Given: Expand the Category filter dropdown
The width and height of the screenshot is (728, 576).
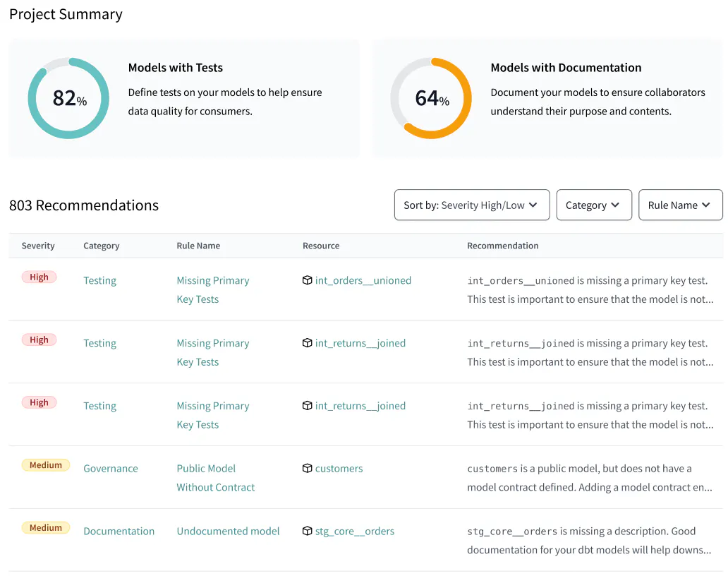Looking at the screenshot, I should [x=593, y=205].
